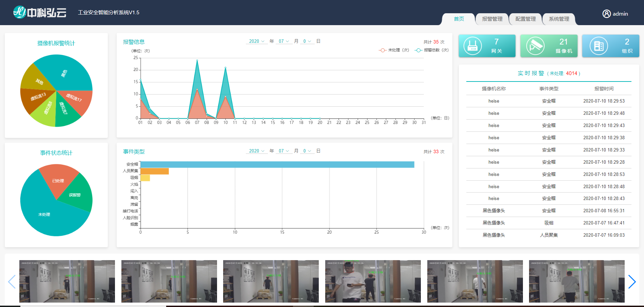Image resolution: width=644 pixels, height=307 pixels.
Task: Open the 系统管理 tab
Action: 559,19
